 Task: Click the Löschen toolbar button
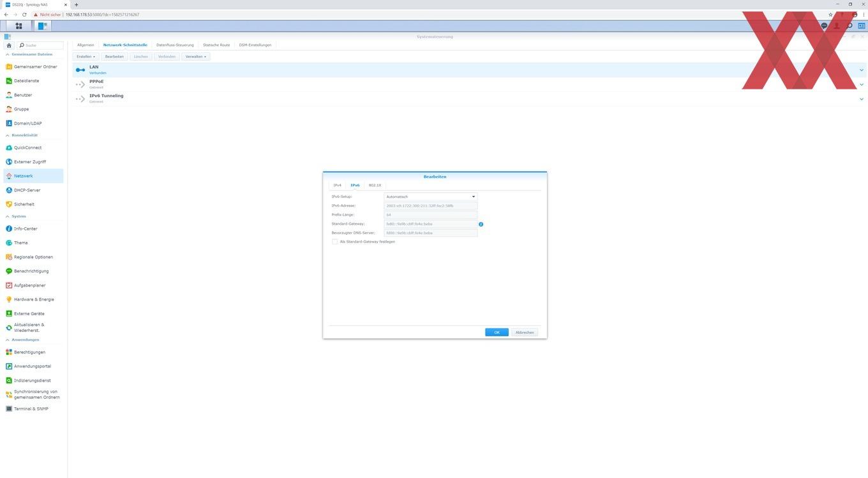pyautogui.click(x=141, y=56)
